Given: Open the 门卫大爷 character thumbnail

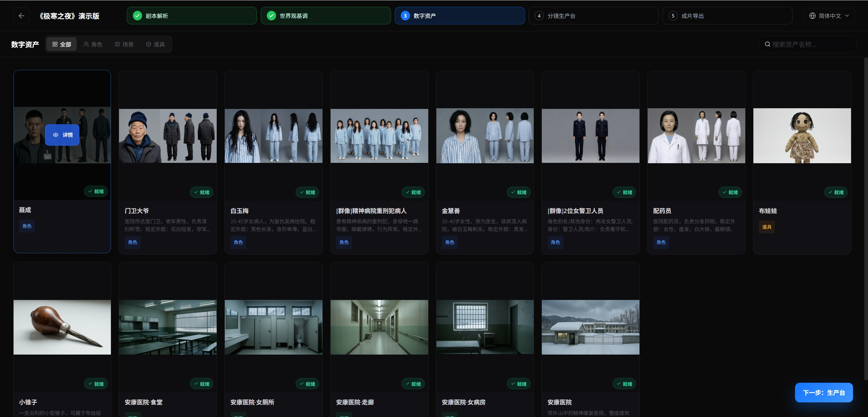Looking at the screenshot, I should (168, 136).
